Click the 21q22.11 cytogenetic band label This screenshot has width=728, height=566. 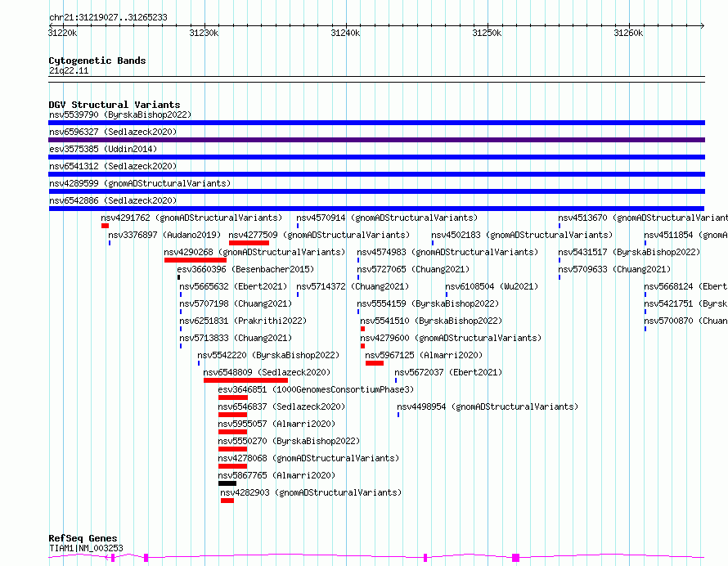coord(69,70)
